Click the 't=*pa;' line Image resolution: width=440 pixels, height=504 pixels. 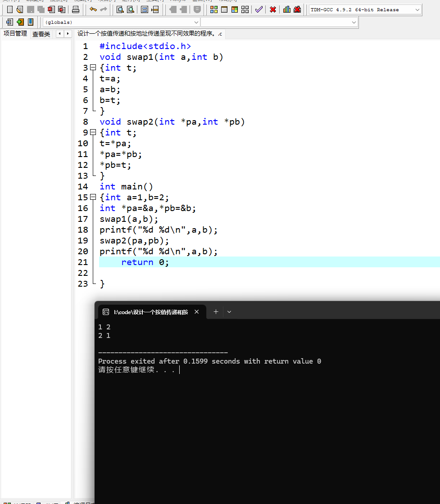(115, 144)
